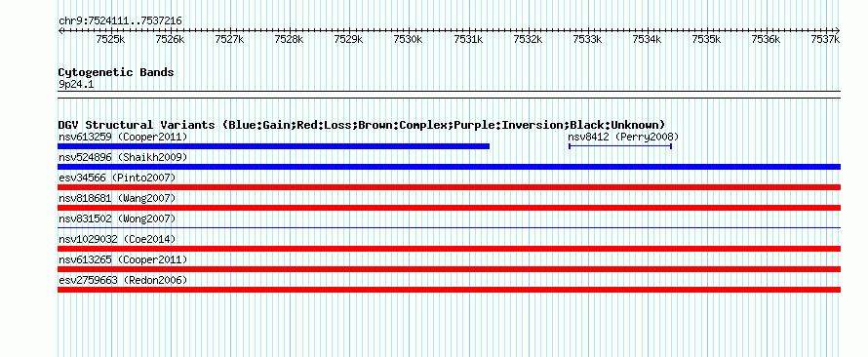Click the nsv613265 (Cooper2011) label
Screen dimensions: 868x357
coord(123,259)
